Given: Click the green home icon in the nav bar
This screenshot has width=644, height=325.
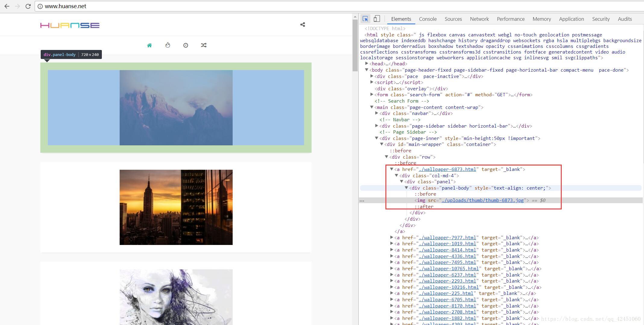Looking at the screenshot, I should click(149, 45).
